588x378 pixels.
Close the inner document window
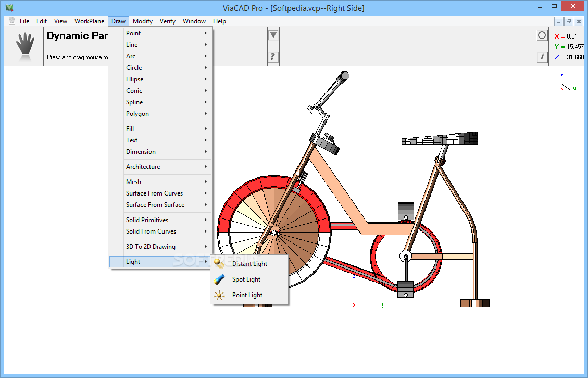click(x=579, y=21)
